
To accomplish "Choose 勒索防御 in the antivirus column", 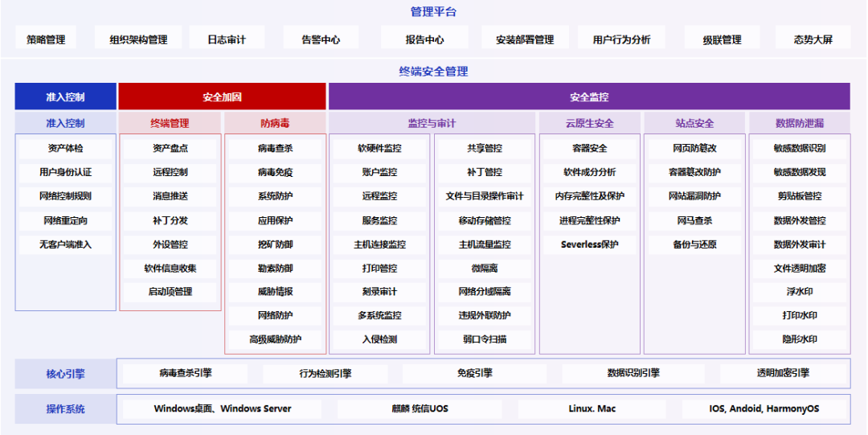I will pos(275,268).
